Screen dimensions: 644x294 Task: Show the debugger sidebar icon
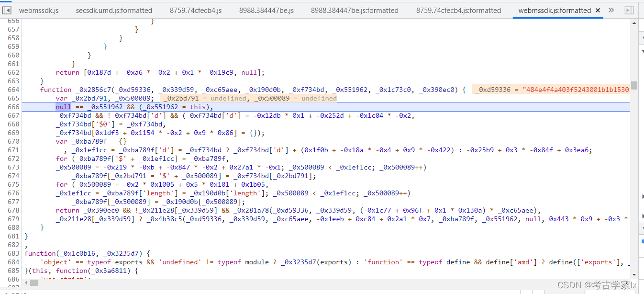[629, 10]
